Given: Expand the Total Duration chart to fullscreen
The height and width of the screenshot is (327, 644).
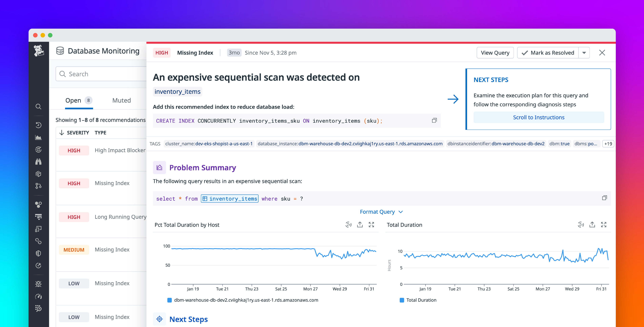Looking at the screenshot, I should [x=604, y=225].
